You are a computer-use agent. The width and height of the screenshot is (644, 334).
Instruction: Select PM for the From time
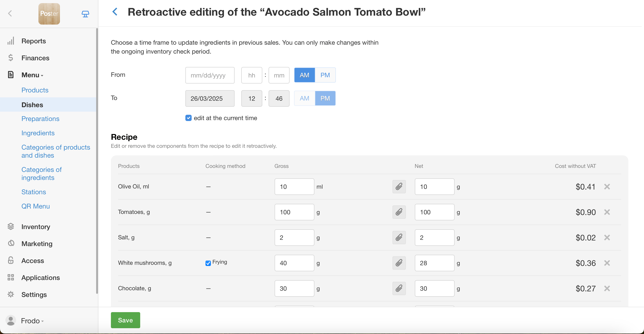click(325, 75)
